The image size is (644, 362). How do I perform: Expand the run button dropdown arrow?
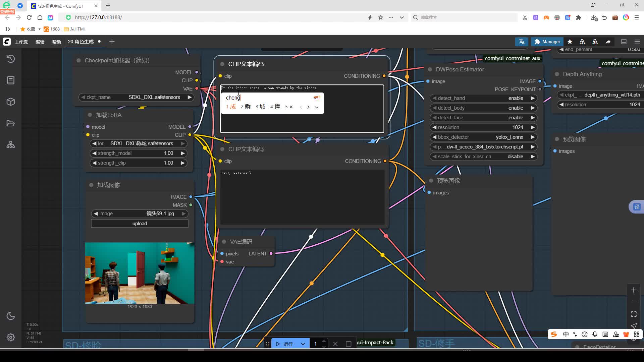coord(303,344)
